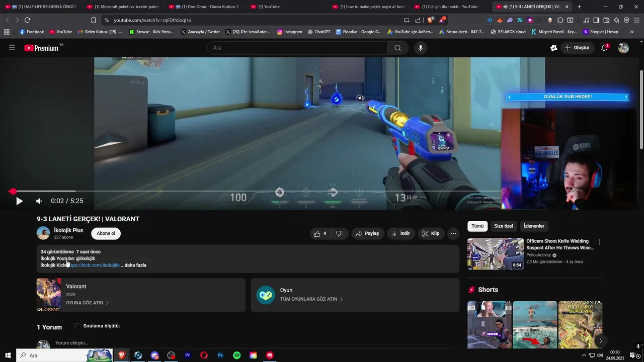Screen dimensions: 644x362
Task: Click the Klip clip button
Action: (431, 233)
